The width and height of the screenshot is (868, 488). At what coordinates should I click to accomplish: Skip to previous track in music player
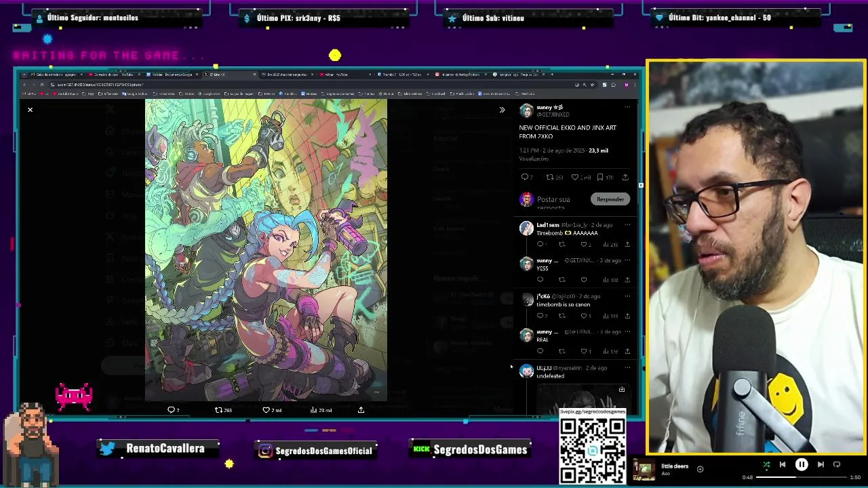(783, 465)
